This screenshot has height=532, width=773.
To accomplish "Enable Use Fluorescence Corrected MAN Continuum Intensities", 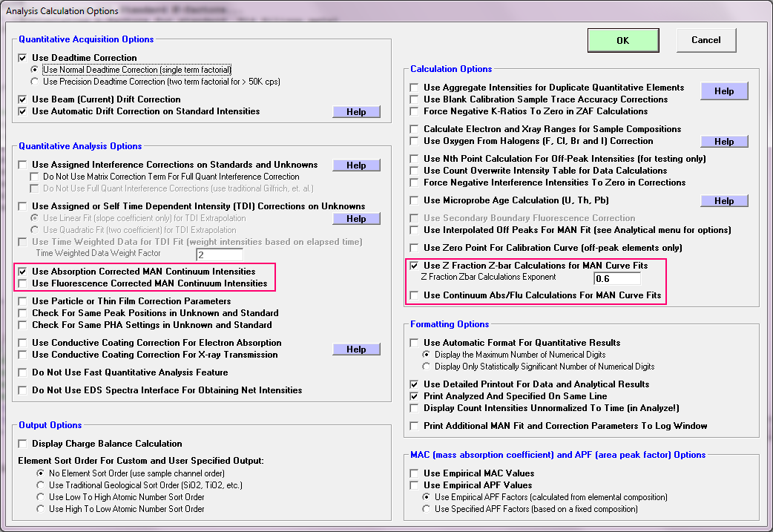I will [23, 283].
